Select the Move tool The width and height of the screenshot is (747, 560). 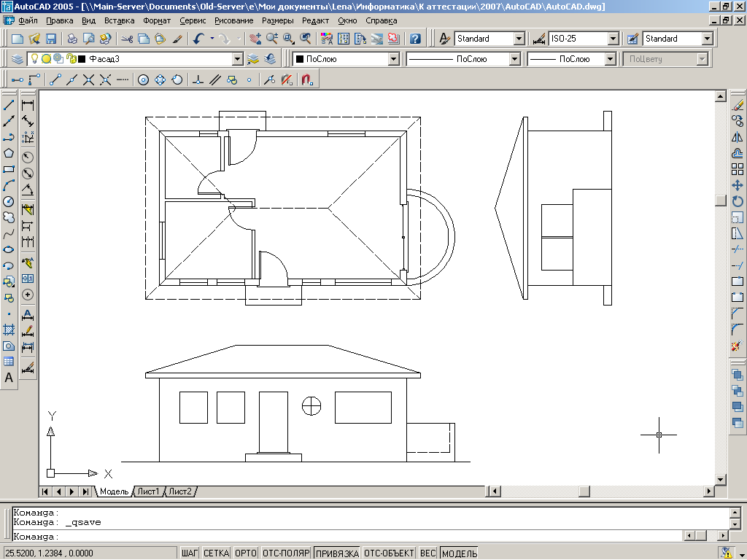click(x=738, y=185)
